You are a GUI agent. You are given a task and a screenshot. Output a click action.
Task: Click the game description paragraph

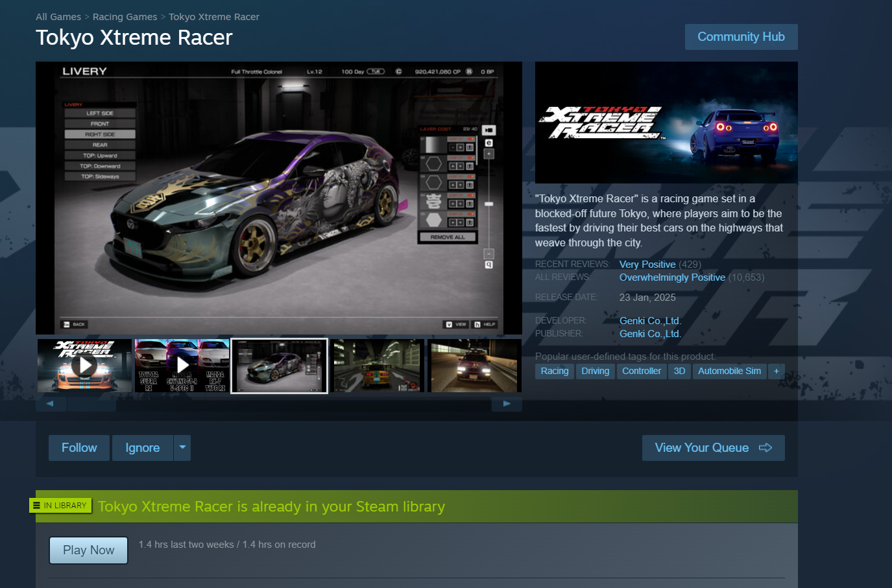coord(659,221)
